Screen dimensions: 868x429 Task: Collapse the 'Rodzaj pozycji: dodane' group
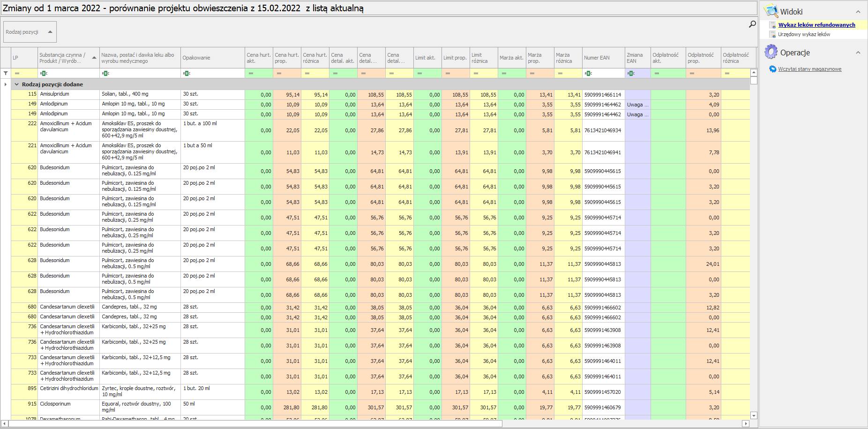pos(17,84)
